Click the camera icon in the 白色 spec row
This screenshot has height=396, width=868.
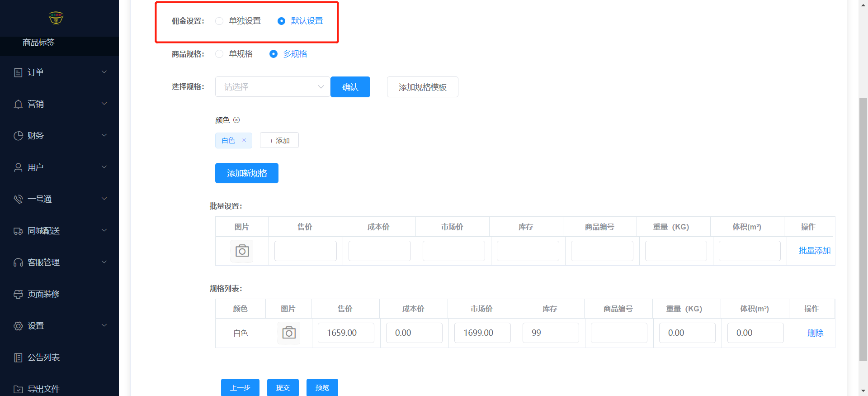[x=289, y=333]
